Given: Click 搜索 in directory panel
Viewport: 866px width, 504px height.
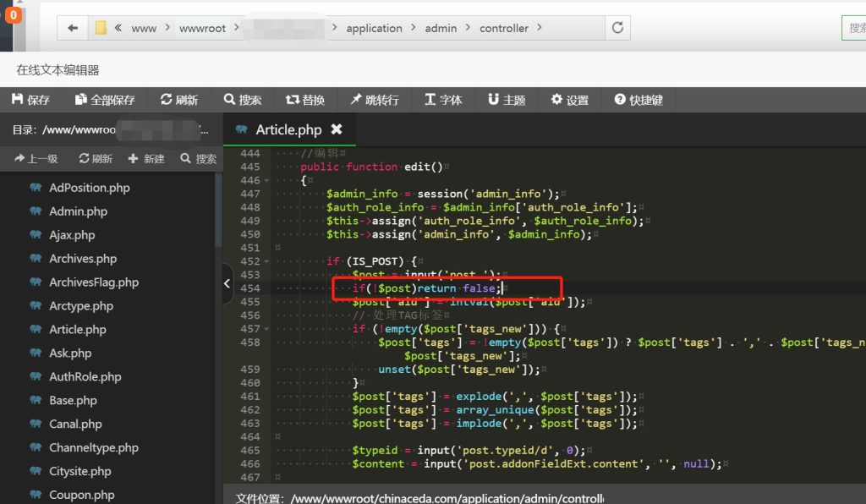Looking at the screenshot, I should [198, 159].
